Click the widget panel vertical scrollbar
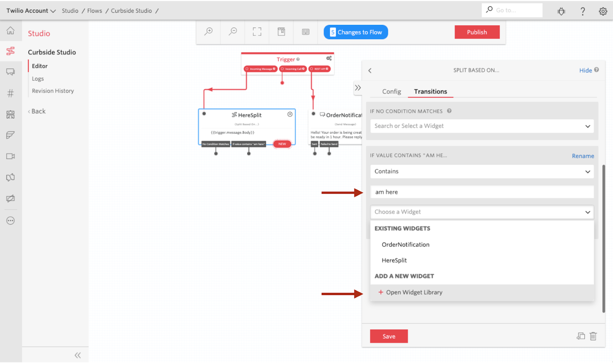 coord(604,239)
